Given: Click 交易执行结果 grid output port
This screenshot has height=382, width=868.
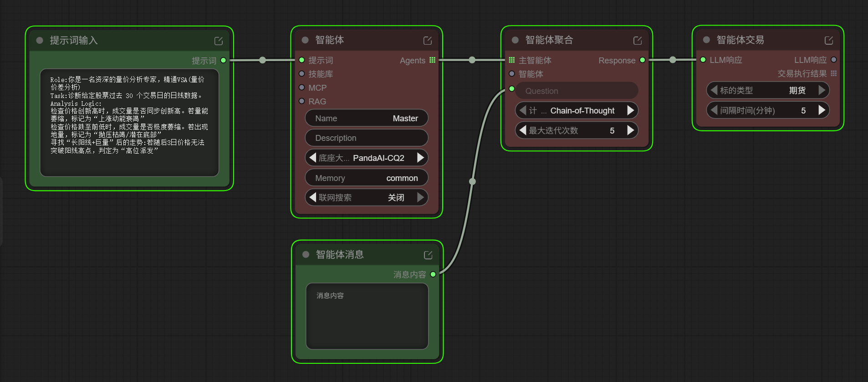Looking at the screenshot, I should [833, 73].
